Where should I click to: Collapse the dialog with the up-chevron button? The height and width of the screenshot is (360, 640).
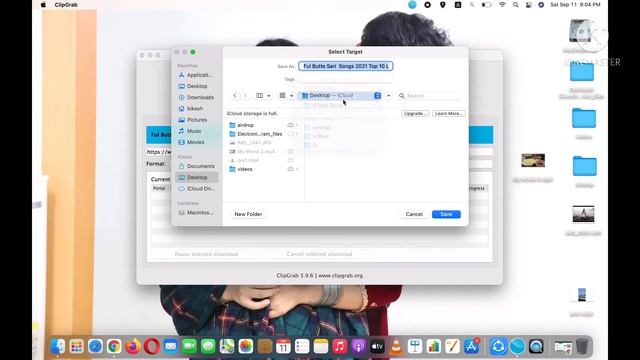click(389, 96)
